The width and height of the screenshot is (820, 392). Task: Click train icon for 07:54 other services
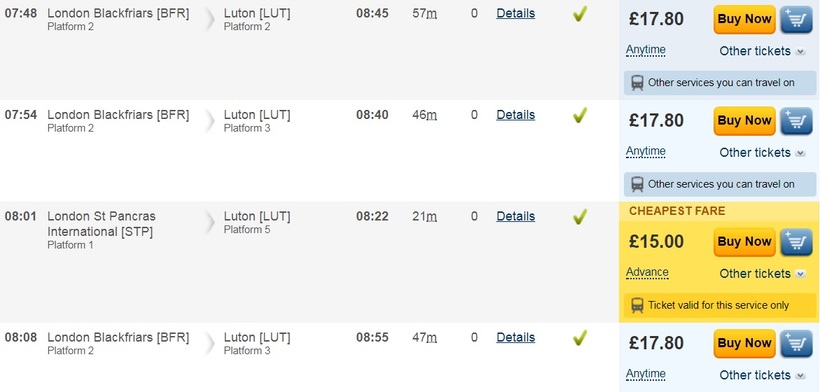click(x=637, y=184)
